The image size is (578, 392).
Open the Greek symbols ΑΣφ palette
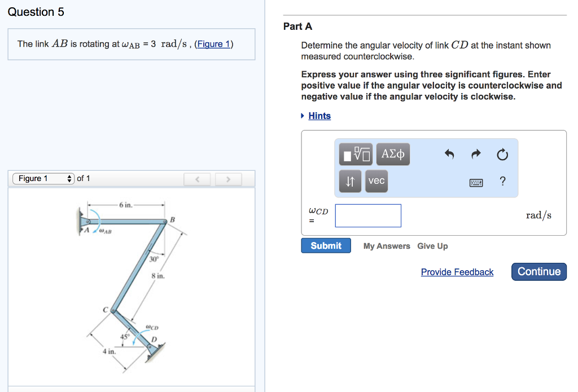click(x=393, y=154)
